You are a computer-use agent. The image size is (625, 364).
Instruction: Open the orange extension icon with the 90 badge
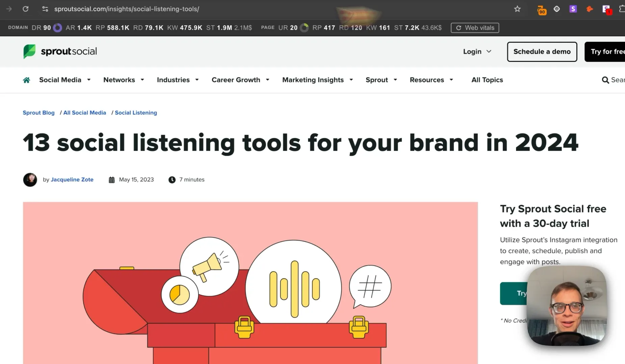click(x=541, y=10)
